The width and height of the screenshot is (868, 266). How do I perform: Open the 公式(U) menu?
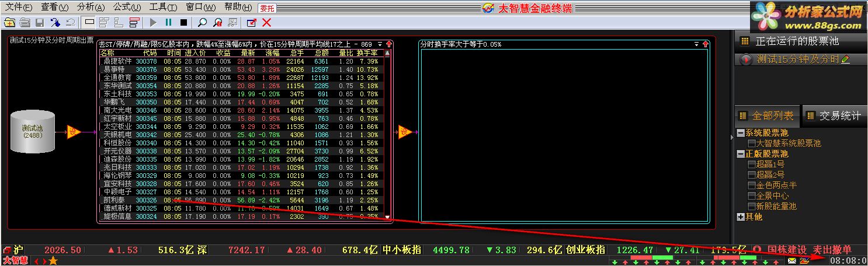click(x=127, y=8)
